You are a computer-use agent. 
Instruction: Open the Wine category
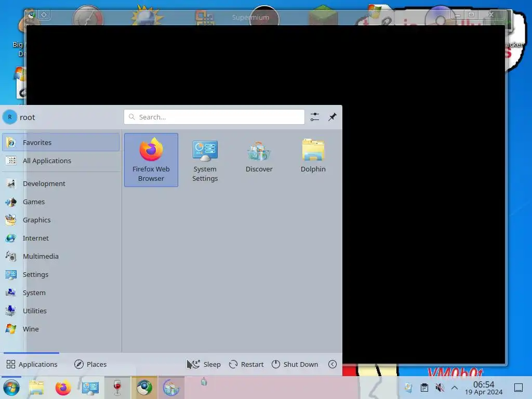61,329
